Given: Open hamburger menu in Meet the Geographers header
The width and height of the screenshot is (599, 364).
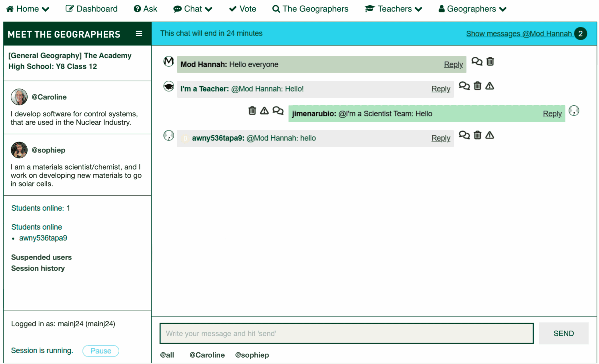Looking at the screenshot, I should click(x=139, y=33).
